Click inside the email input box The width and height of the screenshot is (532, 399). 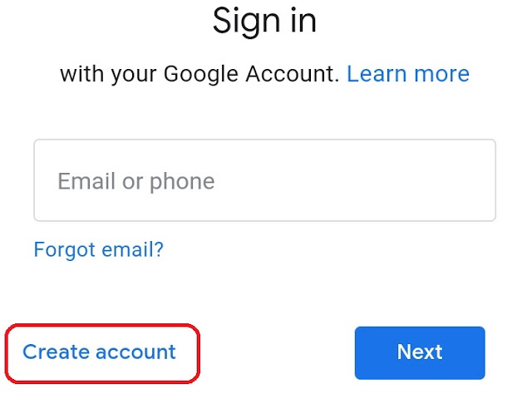tap(264, 180)
